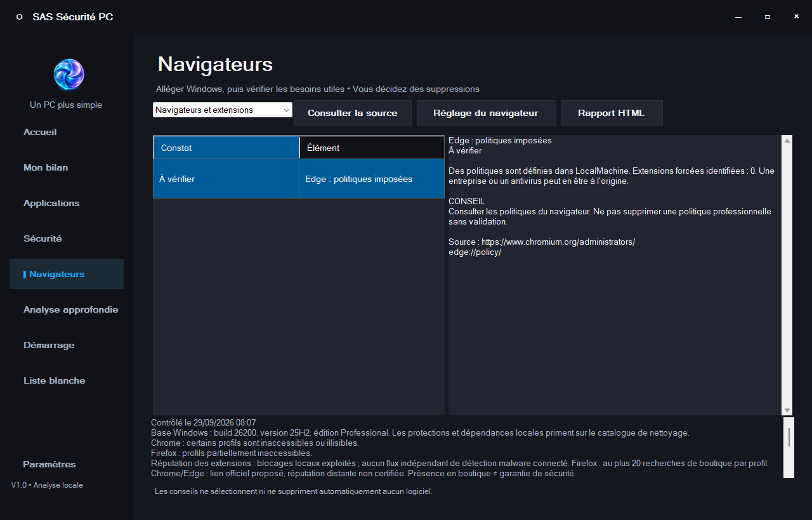Click the status log scrollbar thumb

click(x=789, y=438)
